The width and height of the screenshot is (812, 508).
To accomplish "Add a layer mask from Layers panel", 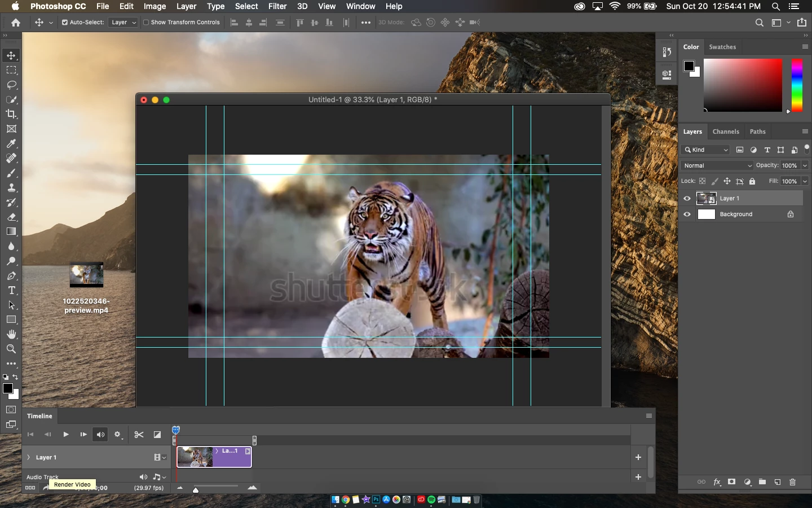I will point(731,482).
